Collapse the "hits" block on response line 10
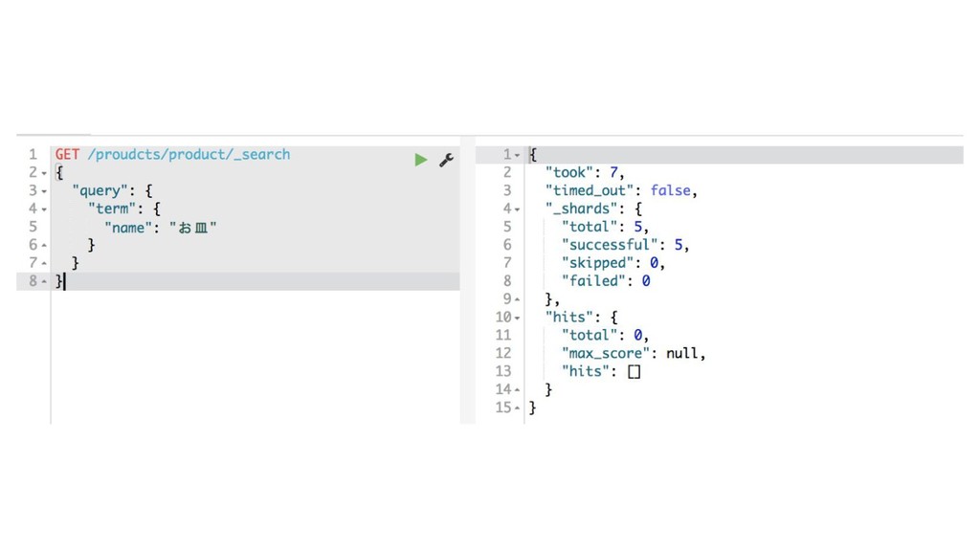 (x=518, y=319)
